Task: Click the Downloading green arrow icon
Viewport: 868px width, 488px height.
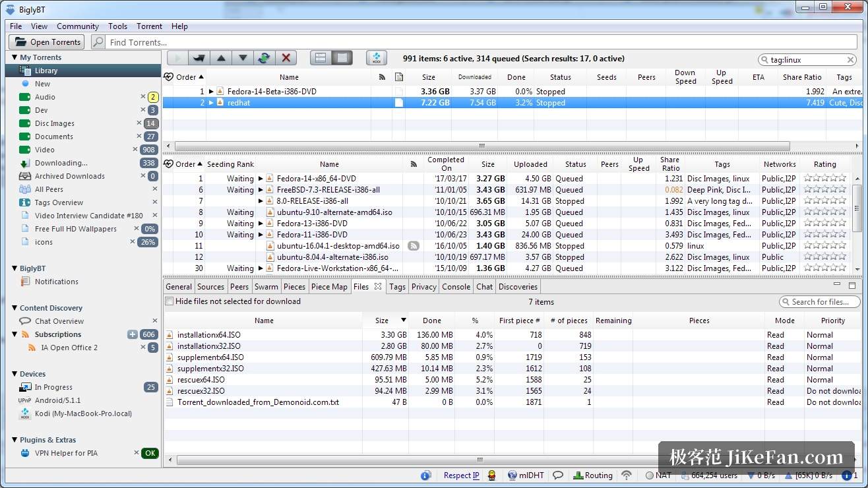Action: 25,163
